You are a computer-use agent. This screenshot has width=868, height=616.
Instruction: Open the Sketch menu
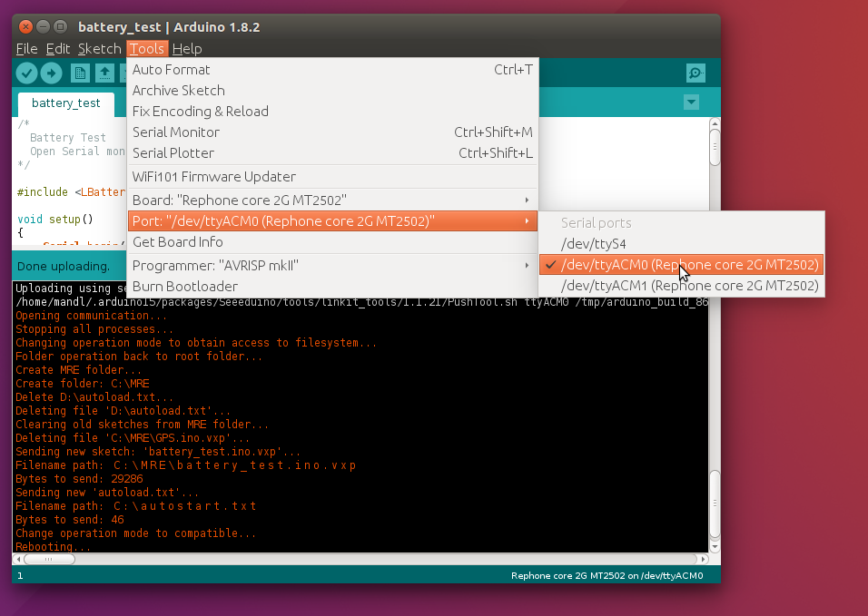pos(100,49)
